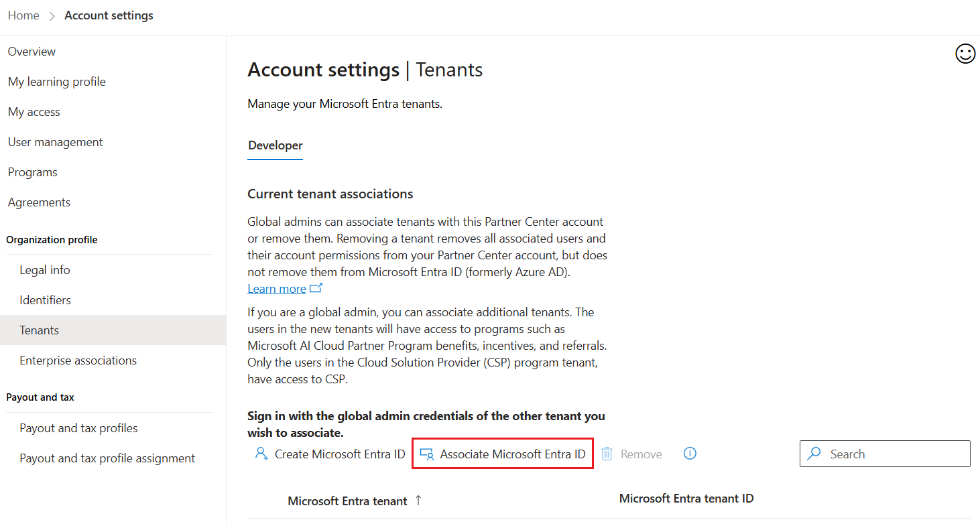This screenshot has width=980, height=524.
Task: Click the Remove trash can icon
Action: (x=607, y=454)
